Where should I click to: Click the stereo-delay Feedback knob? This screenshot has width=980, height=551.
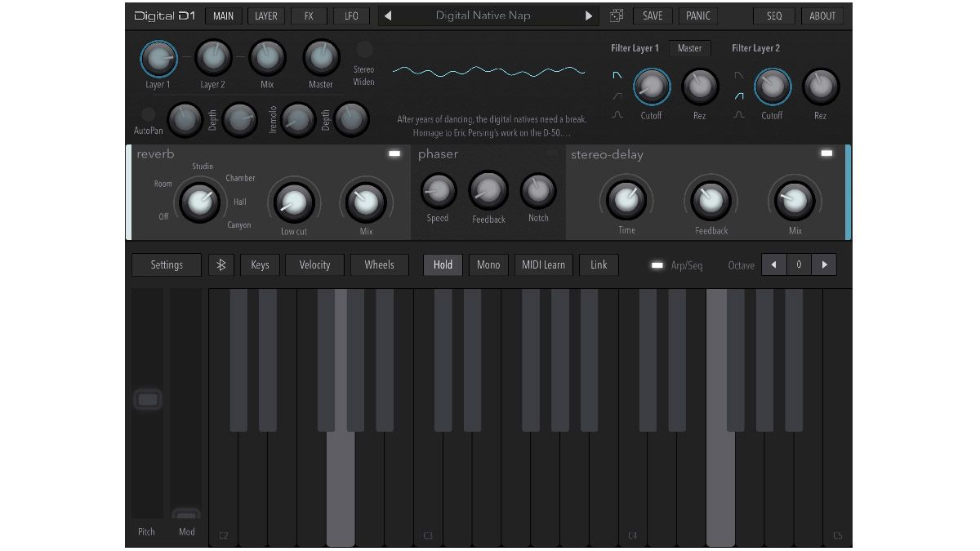point(710,199)
